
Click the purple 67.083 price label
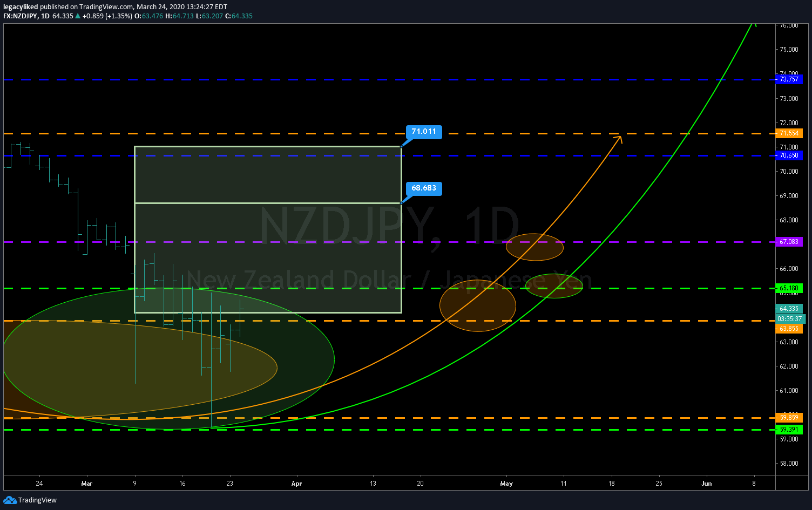(789, 242)
